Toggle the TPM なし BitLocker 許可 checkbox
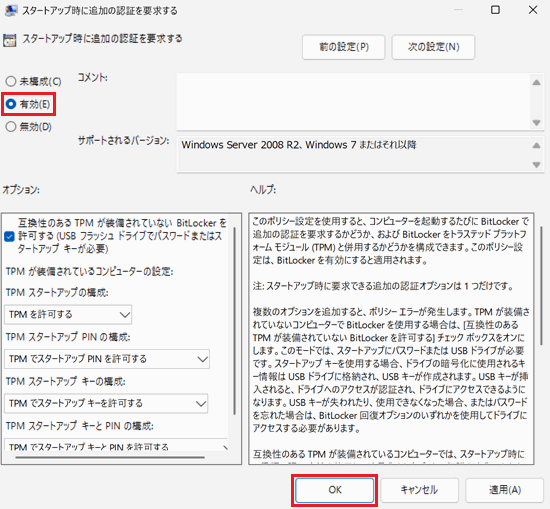Viewport: 550px width, 509px height. pyautogui.click(x=9, y=236)
